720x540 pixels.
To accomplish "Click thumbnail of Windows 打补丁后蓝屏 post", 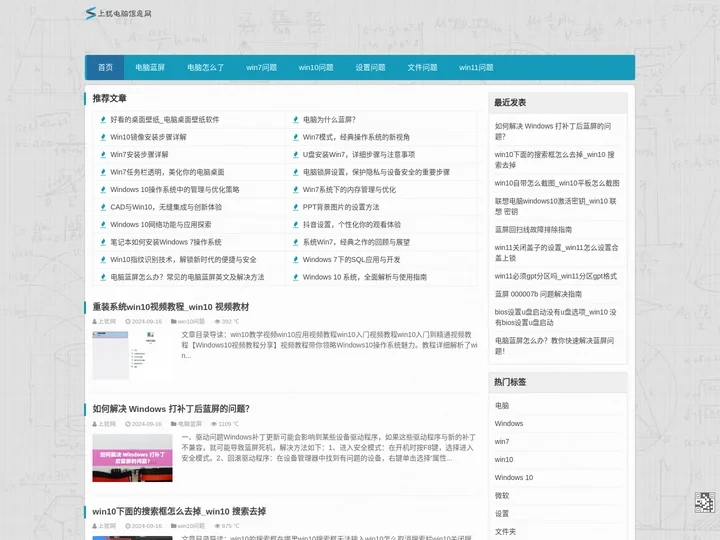I will point(132,458).
